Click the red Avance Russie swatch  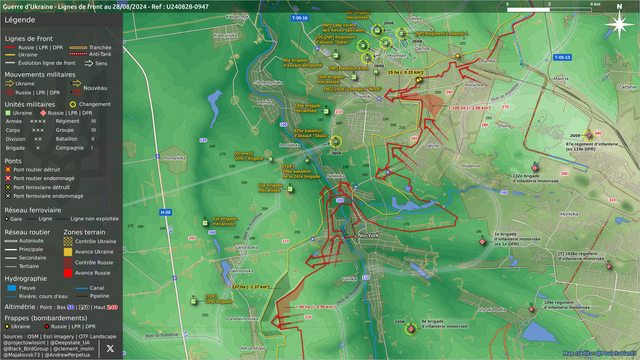[68, 273]
